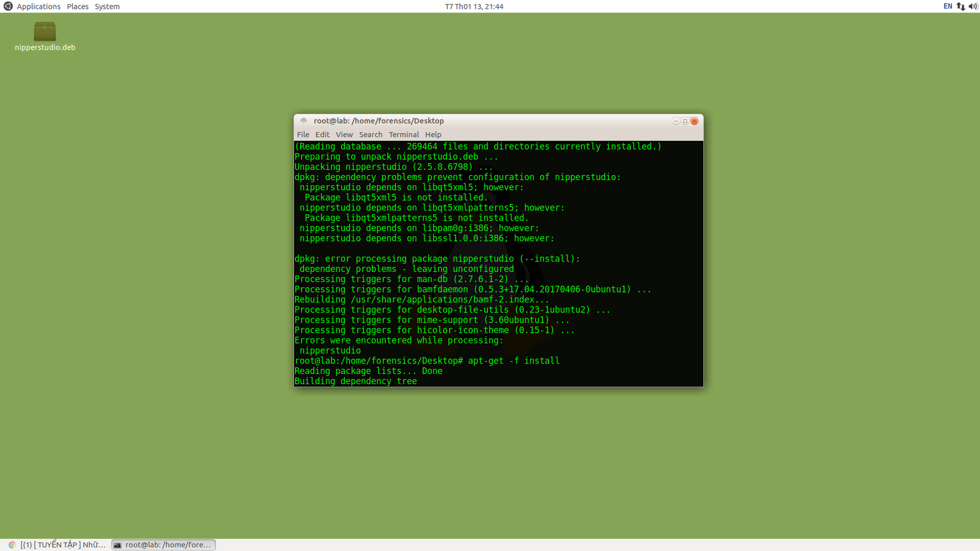
Task: Open the Places menu
Action: (77, 7)
